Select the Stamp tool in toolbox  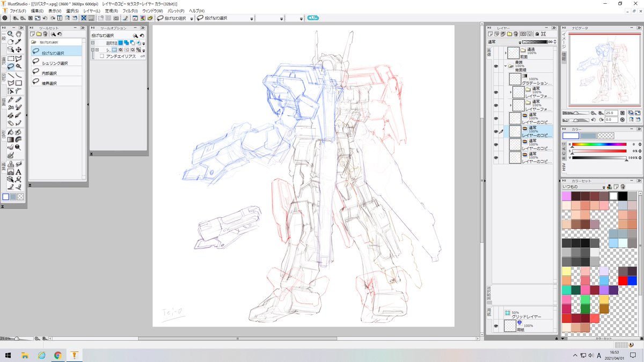click(x=10, y=163)
